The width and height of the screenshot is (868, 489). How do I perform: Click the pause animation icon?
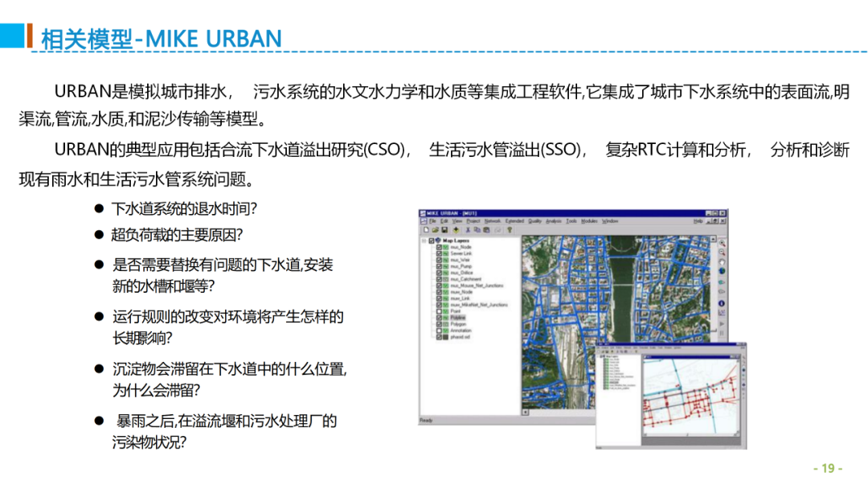point(722,333)
